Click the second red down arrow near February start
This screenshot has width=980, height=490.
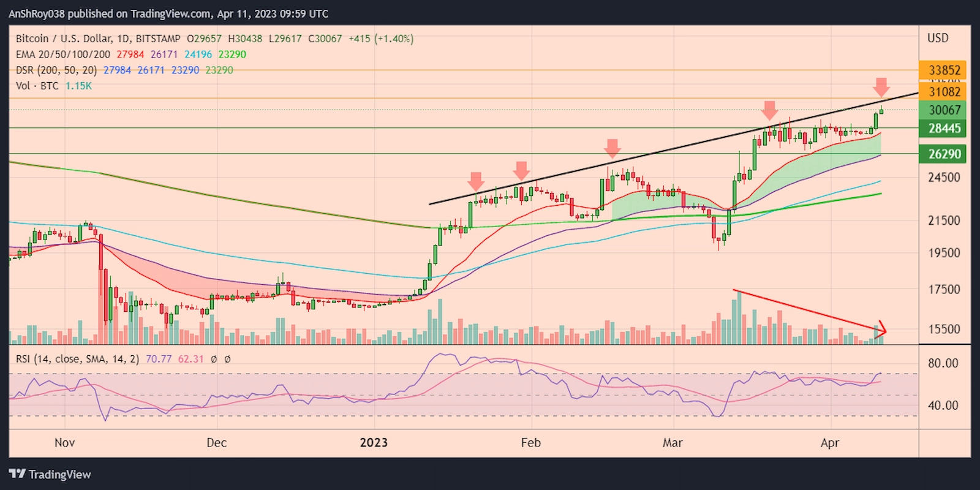pos(521,170)
